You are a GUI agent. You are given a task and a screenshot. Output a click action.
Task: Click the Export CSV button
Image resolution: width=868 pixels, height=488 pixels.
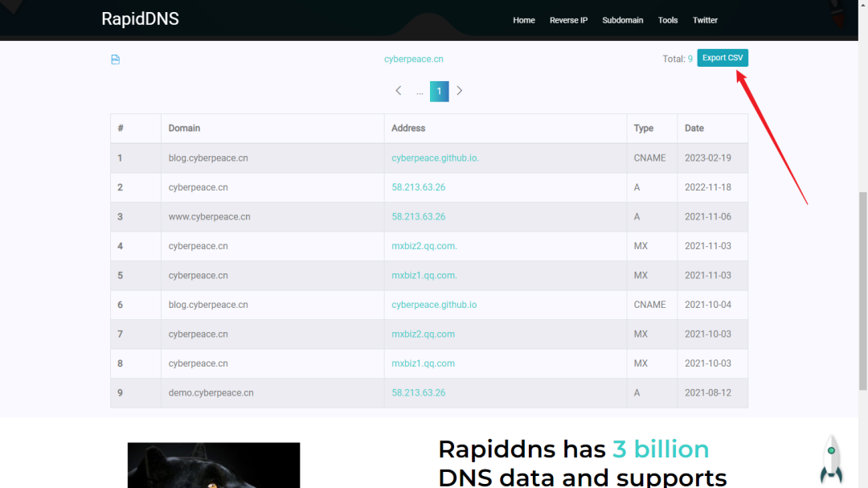[x=722, y=58]
